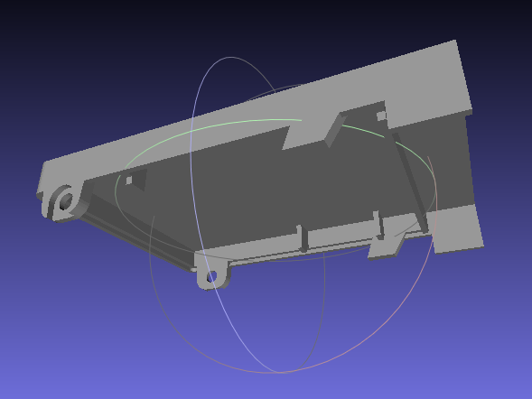
Task: Click the angled wedge bracket under top flange
Action: (335, 130)
